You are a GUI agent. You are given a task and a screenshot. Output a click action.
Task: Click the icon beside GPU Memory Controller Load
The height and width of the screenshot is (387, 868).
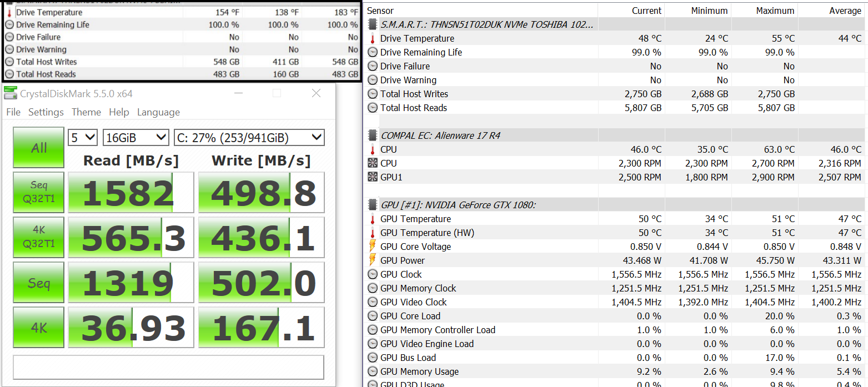(373, 330)
